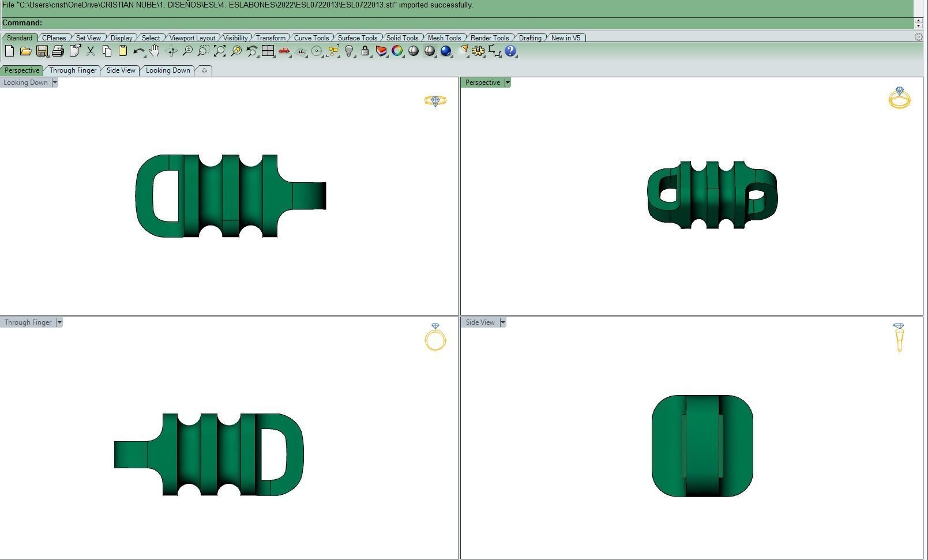Open the Perspective viewport dropdown arrow
This screenshot has width=928, height=560.
(508, 82)
